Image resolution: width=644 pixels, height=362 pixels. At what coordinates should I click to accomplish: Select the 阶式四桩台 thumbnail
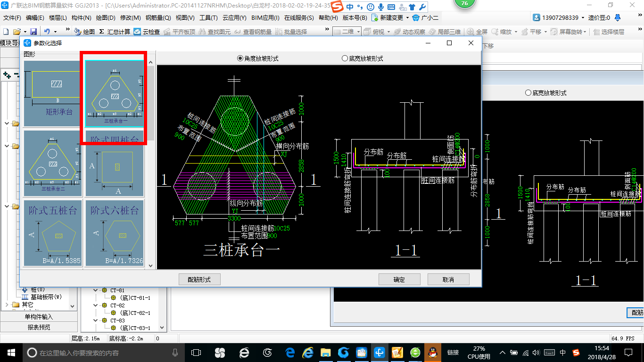tap(115, 163)
